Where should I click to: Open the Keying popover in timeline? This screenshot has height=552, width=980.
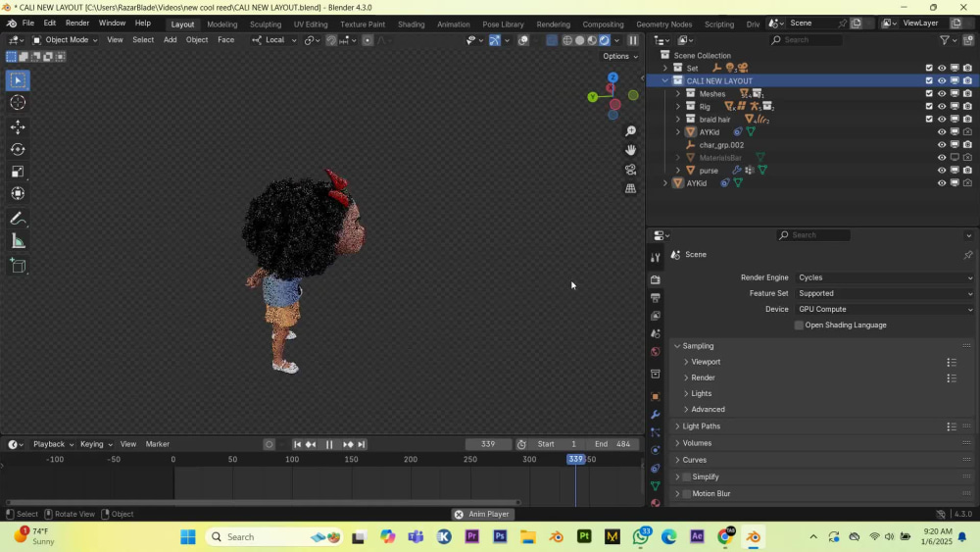click(x=96, y=444)
